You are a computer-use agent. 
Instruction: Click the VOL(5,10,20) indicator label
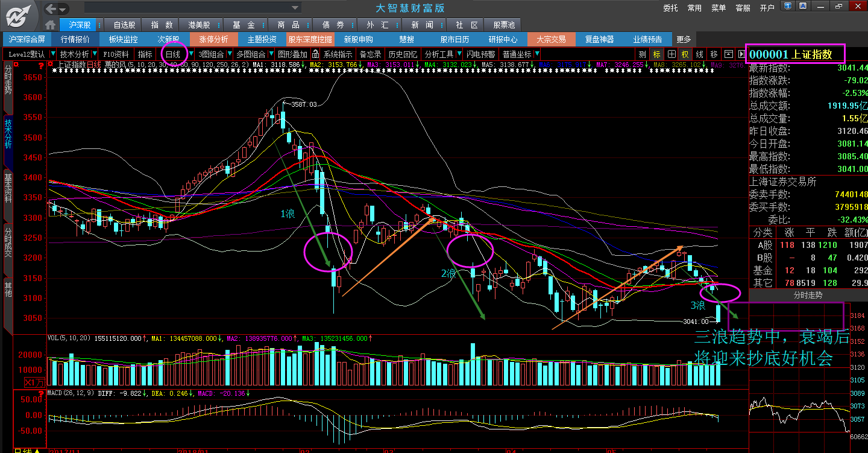click(68, 338)
